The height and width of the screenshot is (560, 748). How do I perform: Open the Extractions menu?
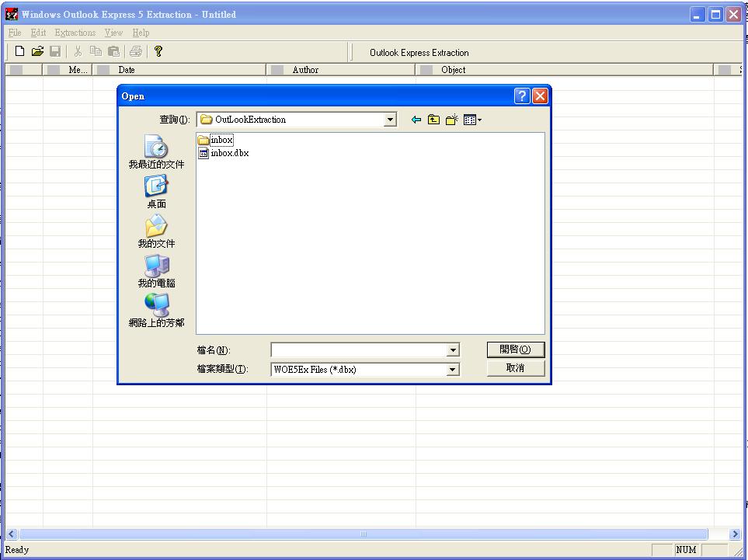[75, 33]
